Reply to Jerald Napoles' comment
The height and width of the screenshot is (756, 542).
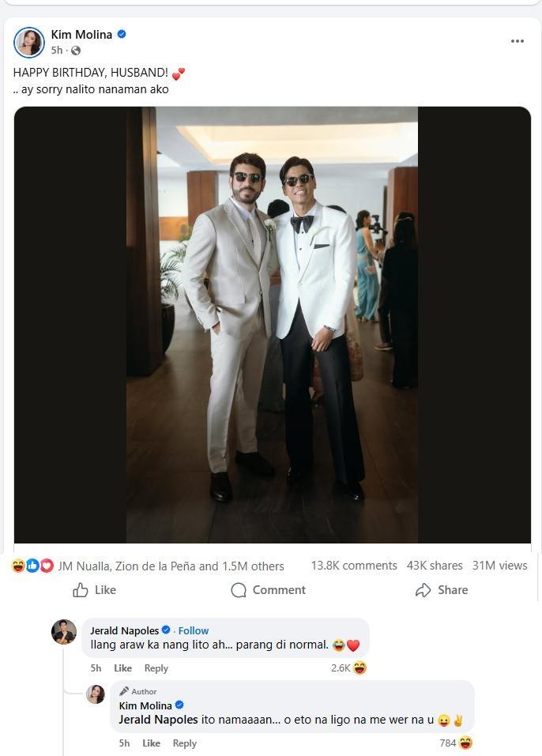156,668
